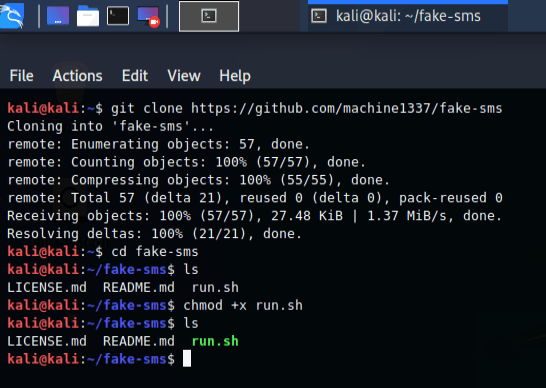Screen dimensions: 546x388
Task: Open the Kali dragon applications menu
Action: [x=12, y=15]
